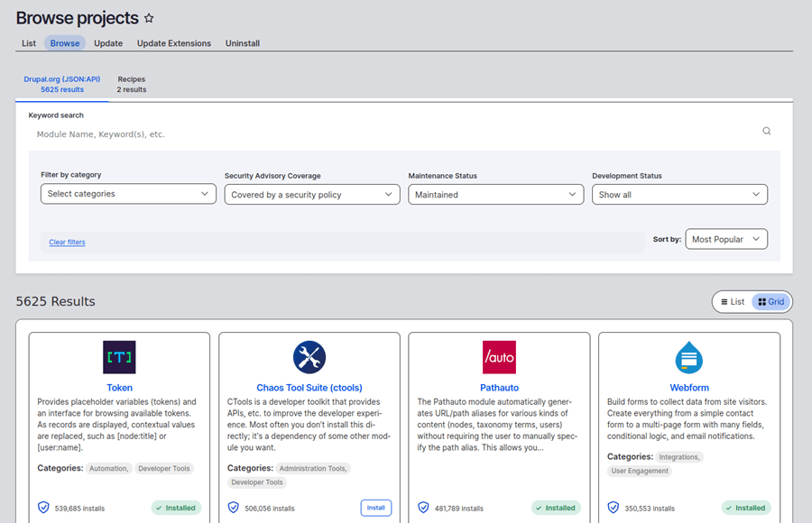Click the Token module logo

tap(119, 357)
